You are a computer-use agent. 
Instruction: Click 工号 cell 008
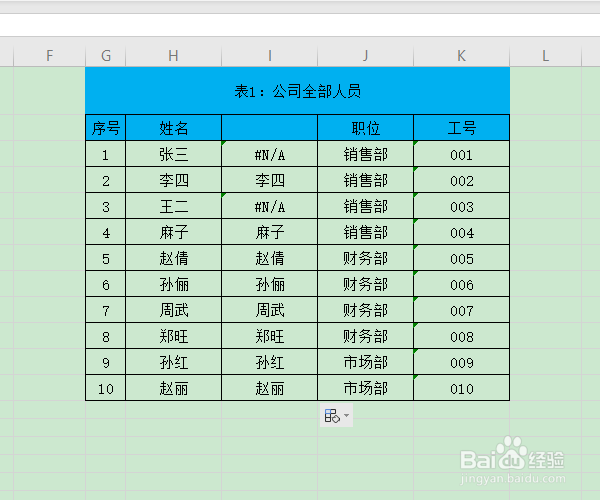pos(461,336)
